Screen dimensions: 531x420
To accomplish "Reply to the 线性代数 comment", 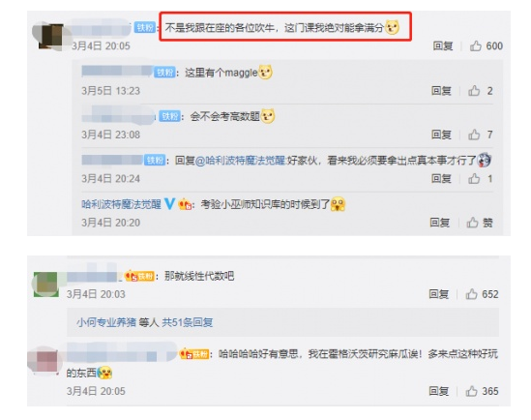I will click(439, 294).
